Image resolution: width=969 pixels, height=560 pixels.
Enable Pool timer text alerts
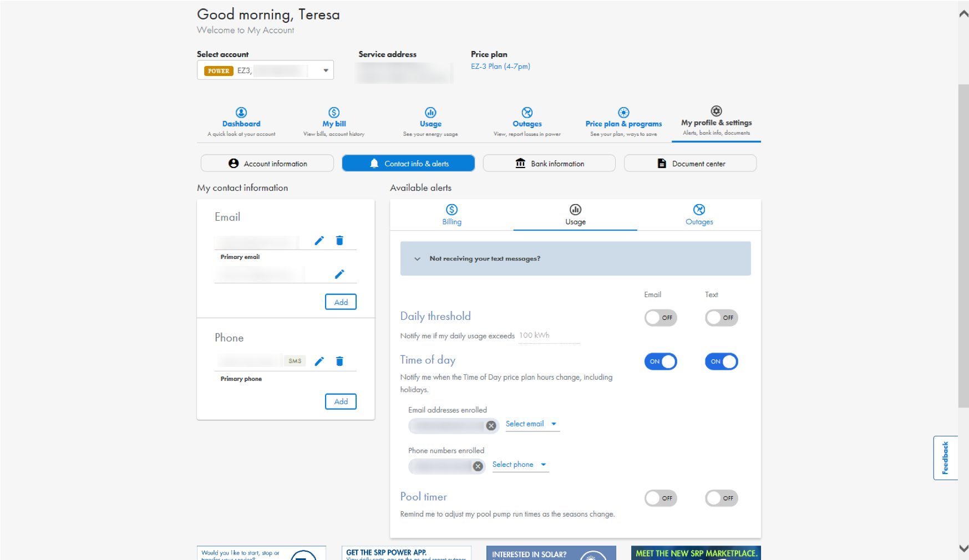pyautogui.click(x=721, y=498)
